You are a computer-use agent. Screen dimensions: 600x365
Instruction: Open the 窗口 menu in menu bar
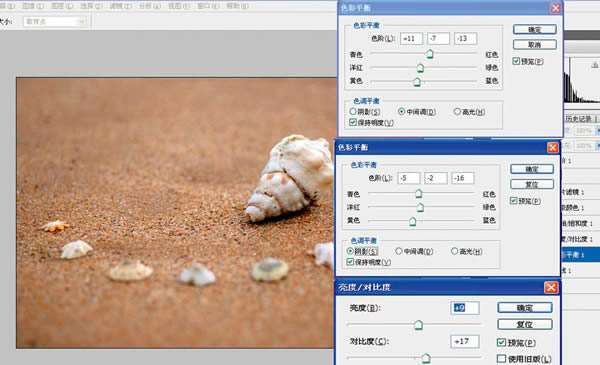pyautogui.click(x=208, y=6)
